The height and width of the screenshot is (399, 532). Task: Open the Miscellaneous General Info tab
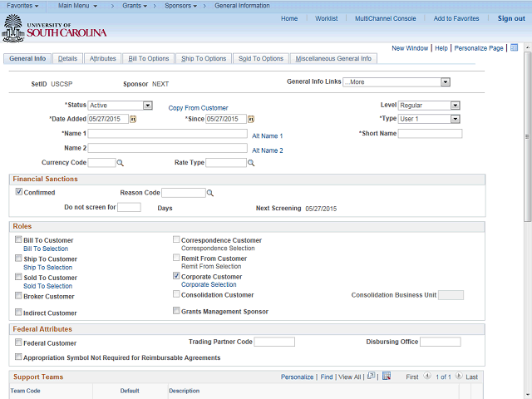click(x=334, y=59)
